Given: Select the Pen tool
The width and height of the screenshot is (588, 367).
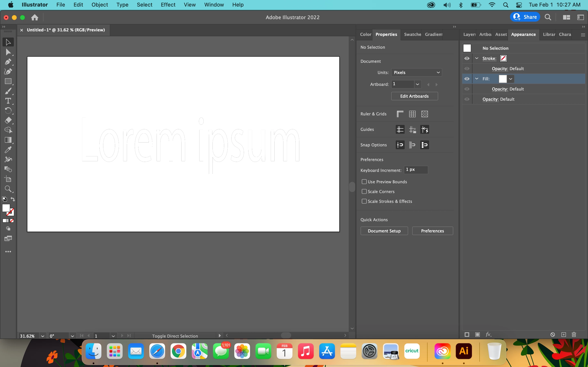Looking at the screenshot, I should pyautogui.click(x=8, y=62).
